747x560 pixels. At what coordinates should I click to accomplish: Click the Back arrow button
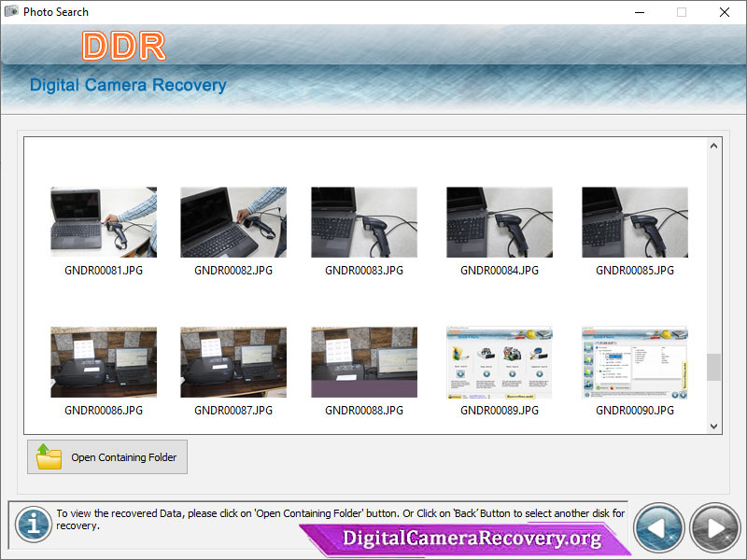pyautogui.click(x=659, y=527)
